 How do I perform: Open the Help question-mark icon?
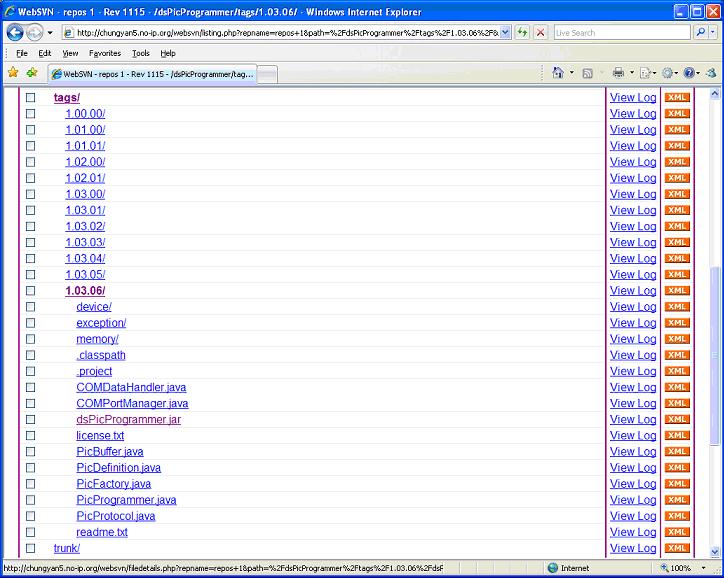689,73
